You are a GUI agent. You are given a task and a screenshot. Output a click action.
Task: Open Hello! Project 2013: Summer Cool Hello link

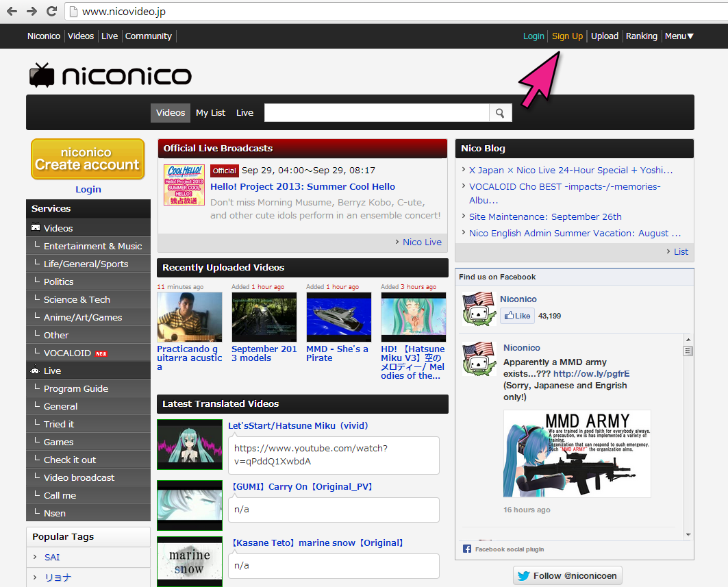tap(303, 187)
